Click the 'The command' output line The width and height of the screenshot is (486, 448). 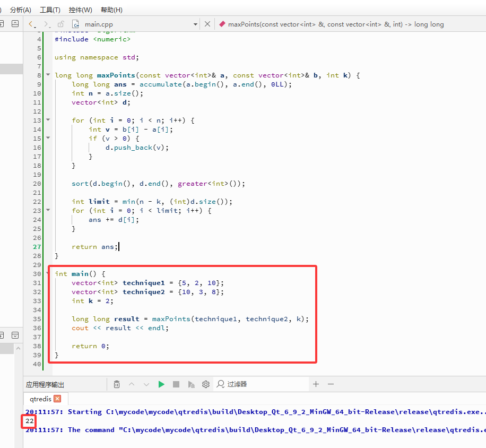(255, 430)
